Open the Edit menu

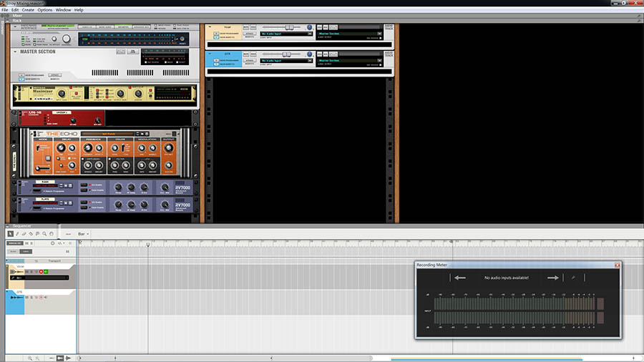coord(15,10)
